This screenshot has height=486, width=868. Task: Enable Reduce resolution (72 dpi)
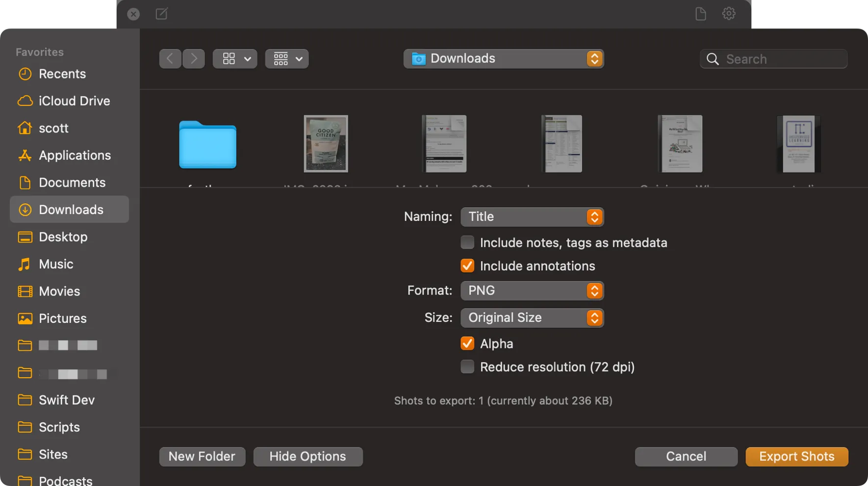tap(467, 366)
